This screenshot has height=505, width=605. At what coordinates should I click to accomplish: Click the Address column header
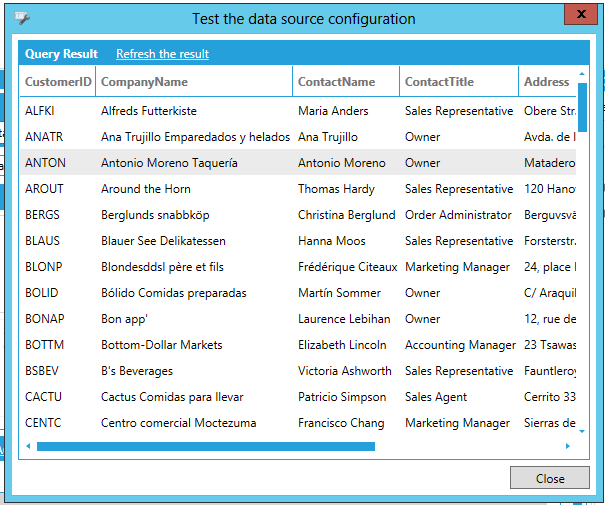point(546,82)
